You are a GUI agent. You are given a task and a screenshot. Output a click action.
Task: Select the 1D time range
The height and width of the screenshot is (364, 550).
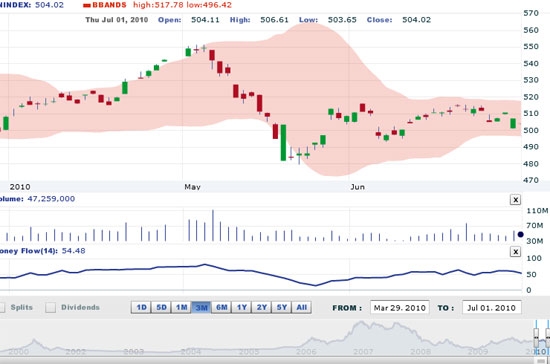141,308
